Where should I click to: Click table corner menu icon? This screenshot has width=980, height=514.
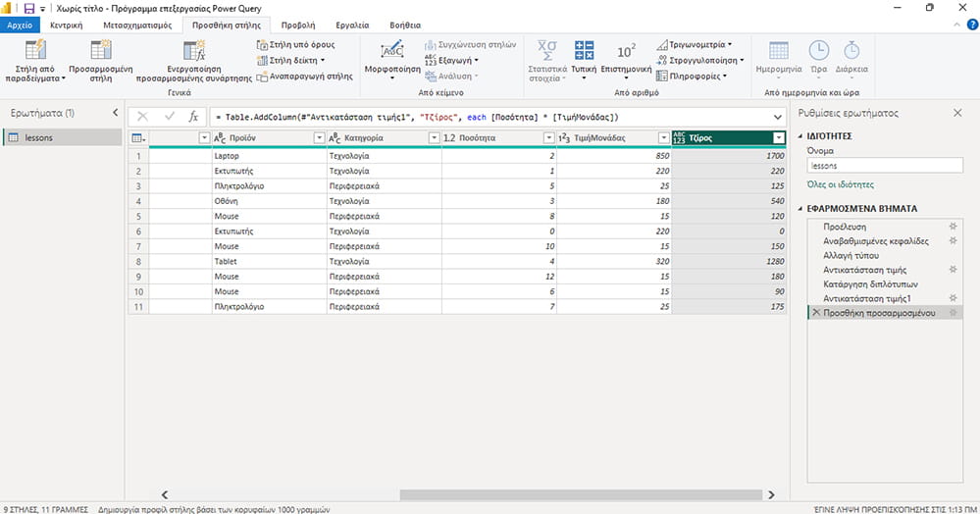click(x=138, y=138)
